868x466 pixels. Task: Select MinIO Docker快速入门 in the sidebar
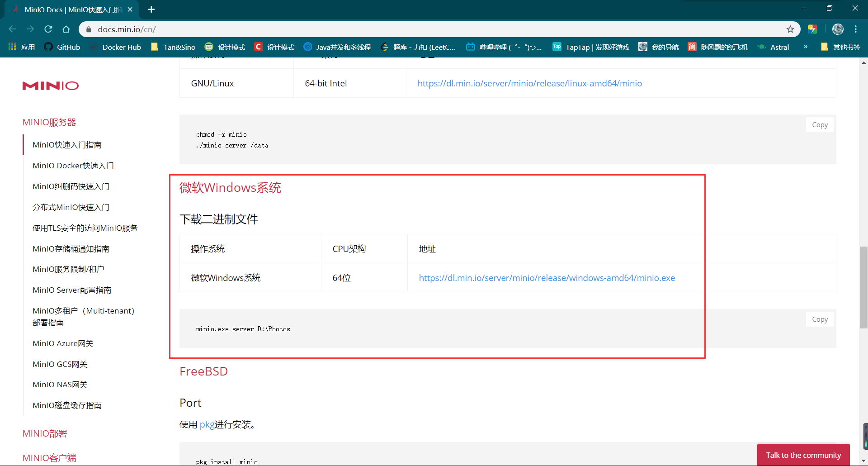(x=73, y=166)
